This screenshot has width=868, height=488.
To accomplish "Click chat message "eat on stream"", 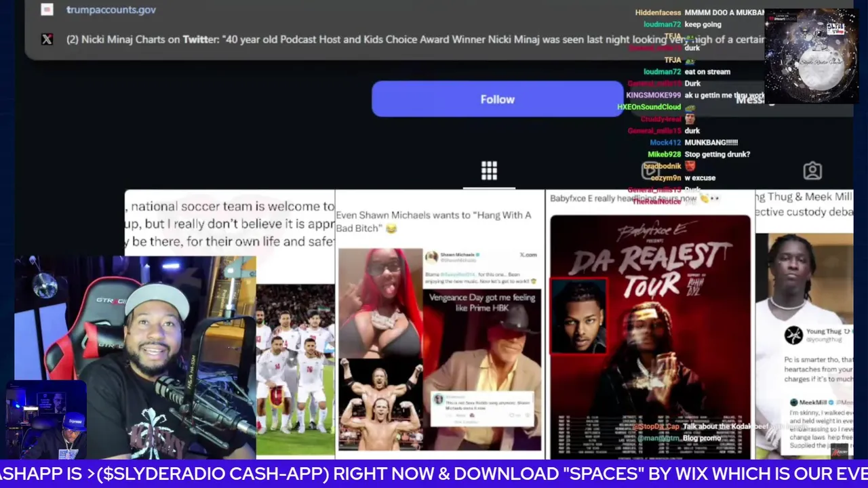I will (707, 71).
